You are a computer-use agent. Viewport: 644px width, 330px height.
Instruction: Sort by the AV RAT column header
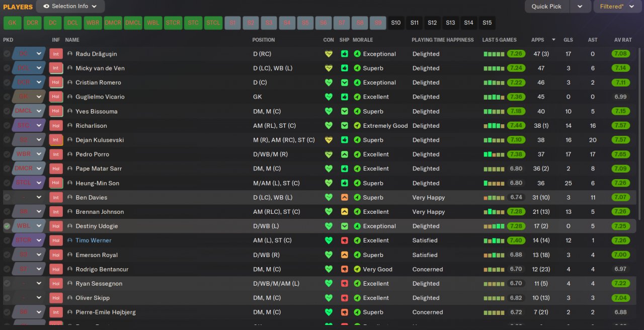tap(623, 40)
